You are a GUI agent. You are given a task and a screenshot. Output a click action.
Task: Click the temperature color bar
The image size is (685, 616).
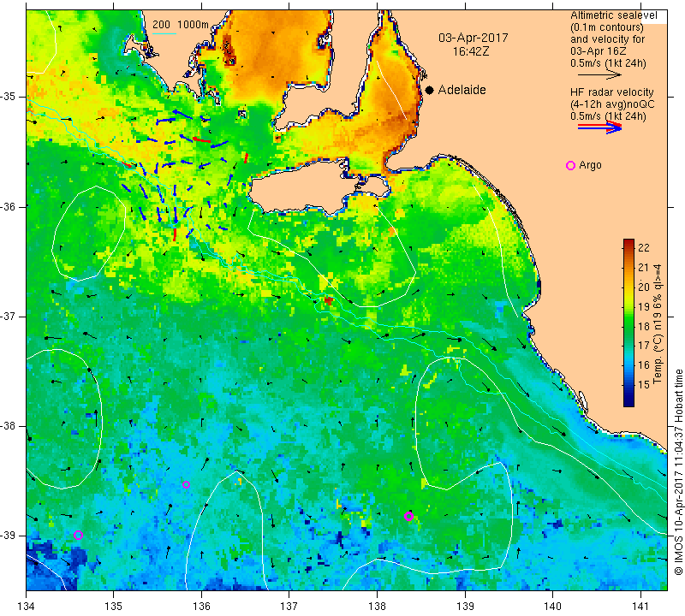[x=628, y=323]
